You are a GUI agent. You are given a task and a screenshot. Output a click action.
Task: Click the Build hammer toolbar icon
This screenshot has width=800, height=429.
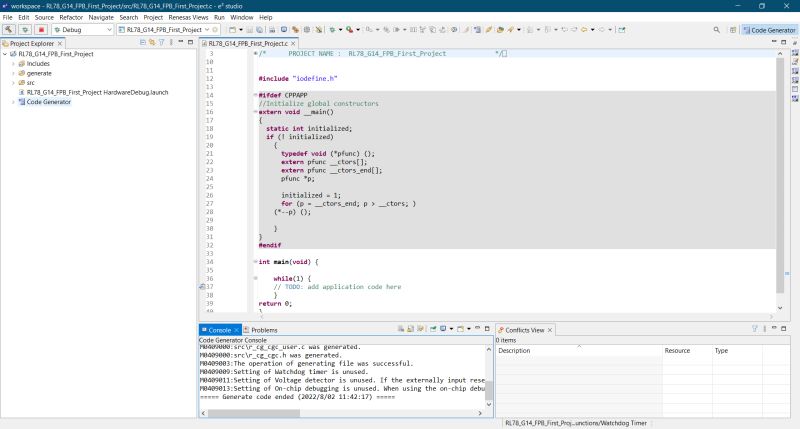[9, 30]
